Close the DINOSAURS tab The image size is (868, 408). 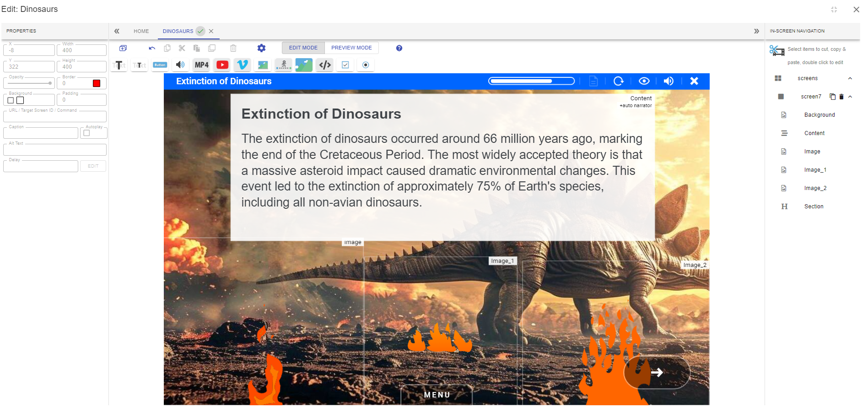coord(211,31)
